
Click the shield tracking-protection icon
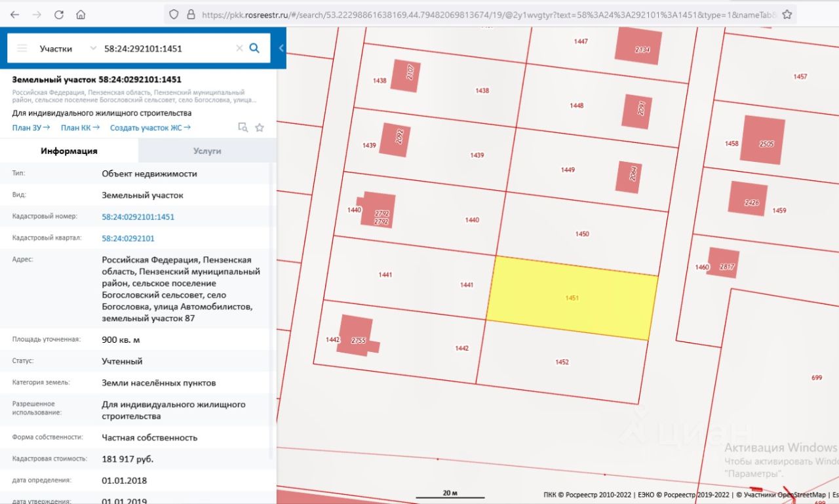(x=174, y=14)
